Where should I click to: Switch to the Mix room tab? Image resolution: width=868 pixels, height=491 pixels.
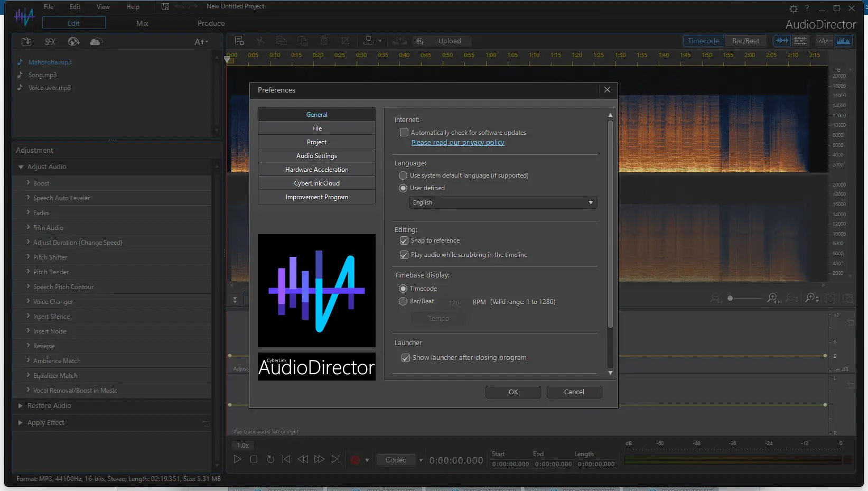point(142,23)
